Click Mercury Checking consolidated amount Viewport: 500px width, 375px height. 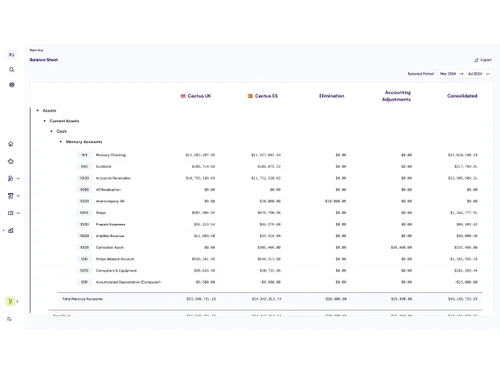(463, 155)
